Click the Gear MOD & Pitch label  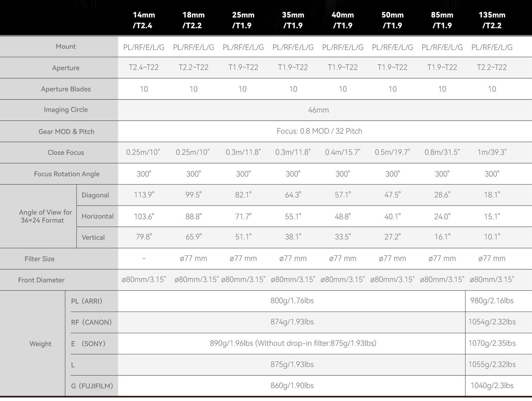tap(66, 132)
